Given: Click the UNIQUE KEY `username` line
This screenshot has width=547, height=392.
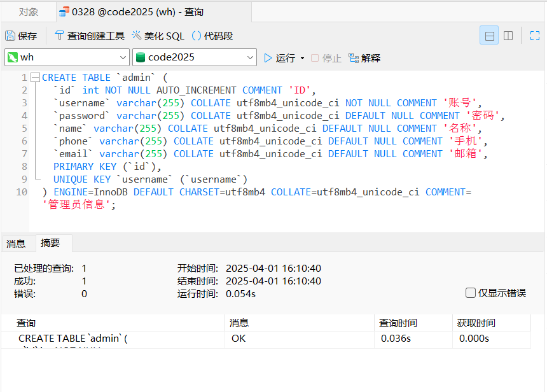Looking at the screenshot, I should tap(150, 179).
